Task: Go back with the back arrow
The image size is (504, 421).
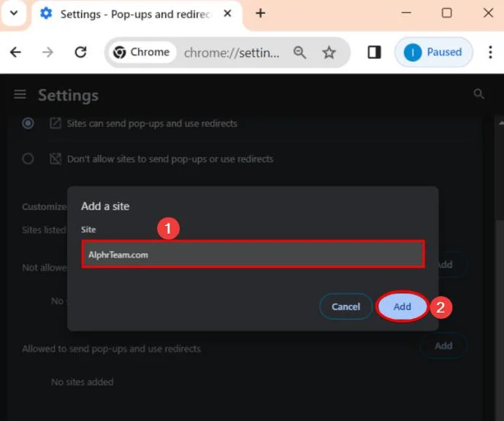Action: tap(15, 52)
